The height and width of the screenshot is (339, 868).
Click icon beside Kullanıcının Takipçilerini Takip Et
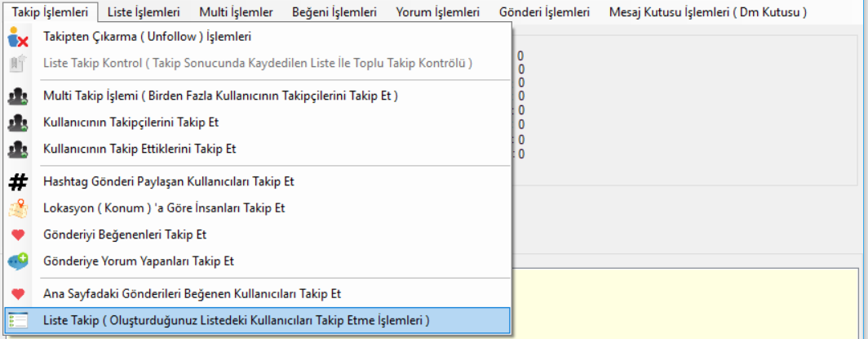(x=18, y=123)
